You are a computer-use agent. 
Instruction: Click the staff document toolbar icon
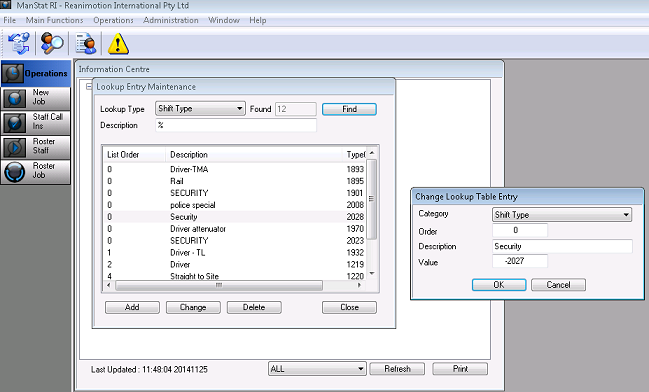[86, 43]
